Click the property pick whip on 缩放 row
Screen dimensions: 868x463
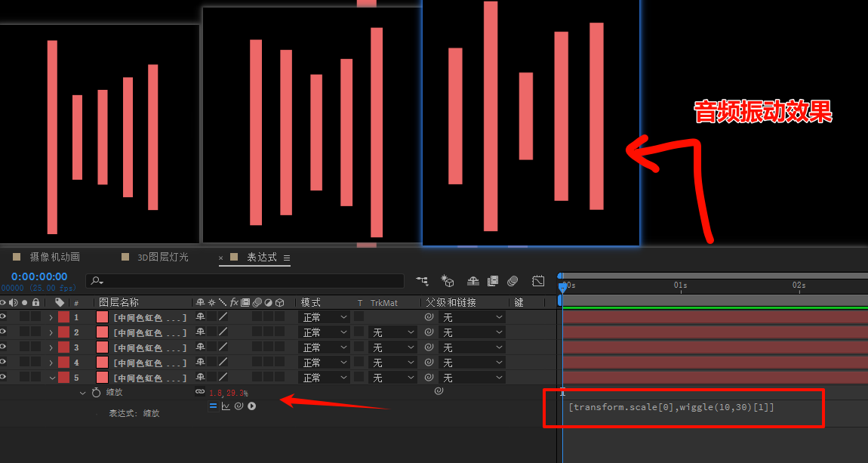click(x=439, y=391)
